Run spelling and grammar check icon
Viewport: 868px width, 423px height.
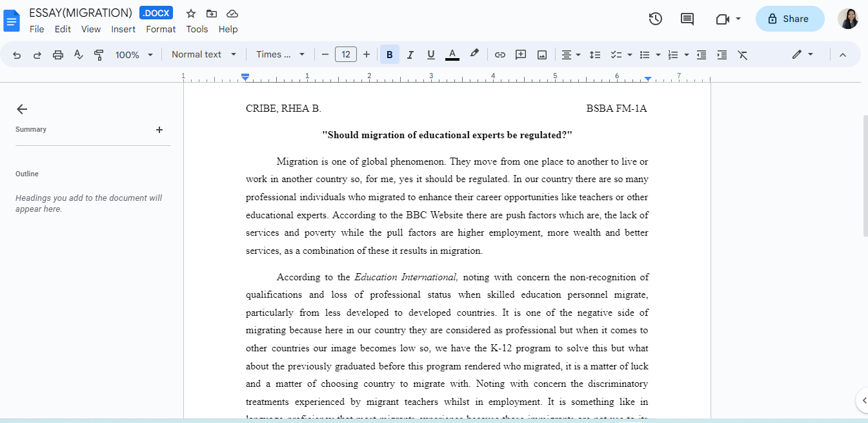coord(78,54)
